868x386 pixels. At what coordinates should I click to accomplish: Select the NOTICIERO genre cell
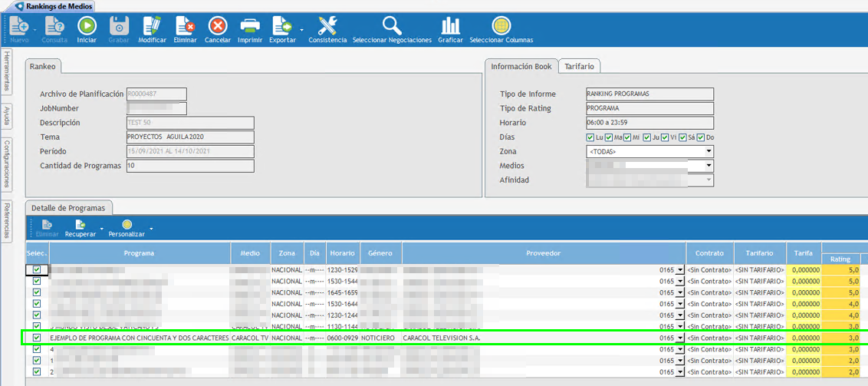pos(381,338)
